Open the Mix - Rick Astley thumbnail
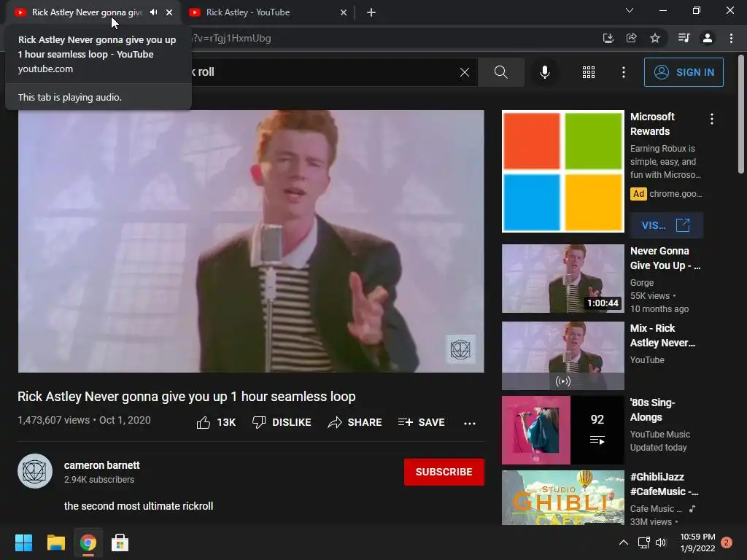 [563, 356]
